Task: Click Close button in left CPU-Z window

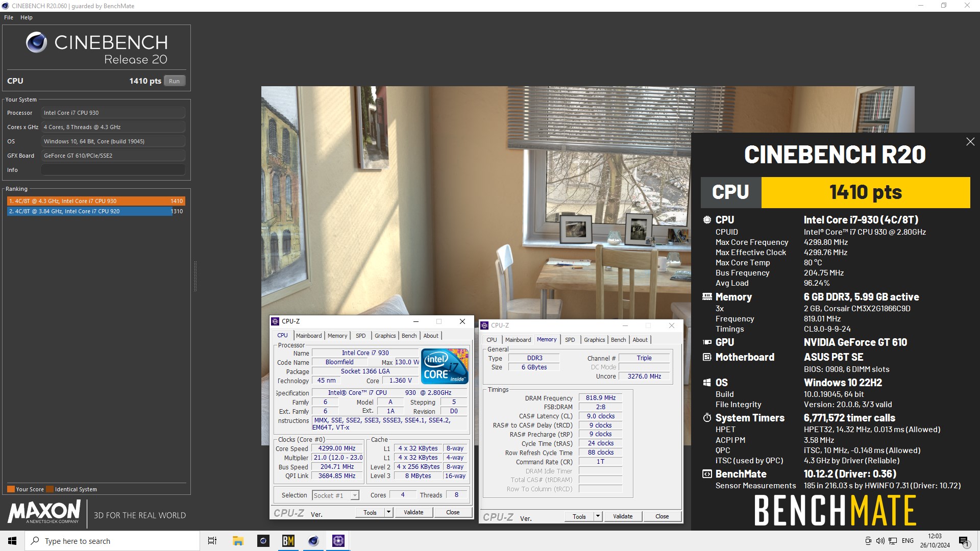Action: (453, 513)
